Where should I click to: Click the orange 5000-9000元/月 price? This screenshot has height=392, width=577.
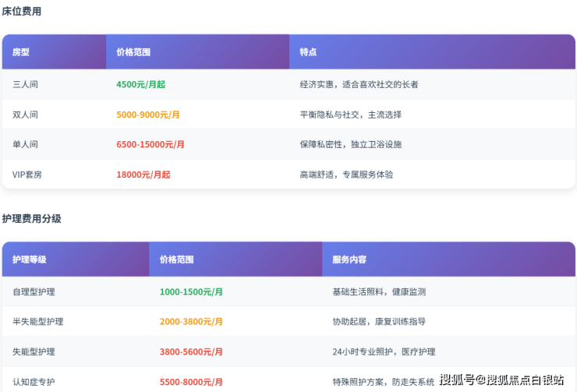[148, 115]
